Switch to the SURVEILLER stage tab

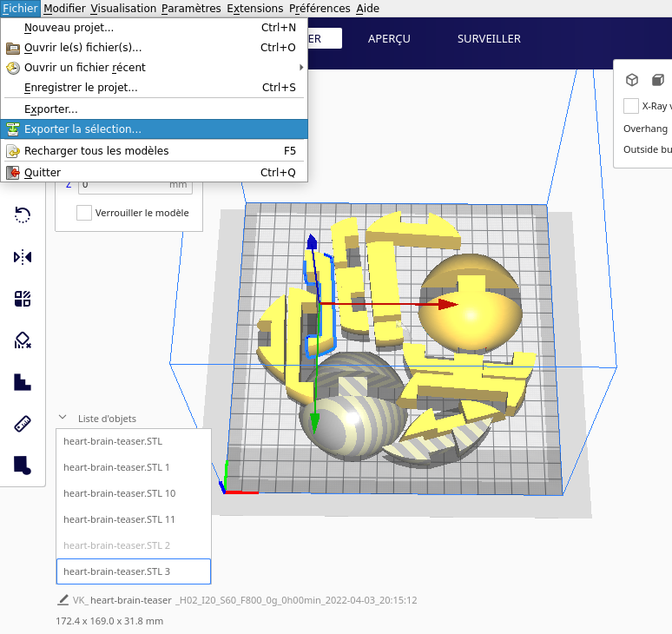[x=489, y=38]
